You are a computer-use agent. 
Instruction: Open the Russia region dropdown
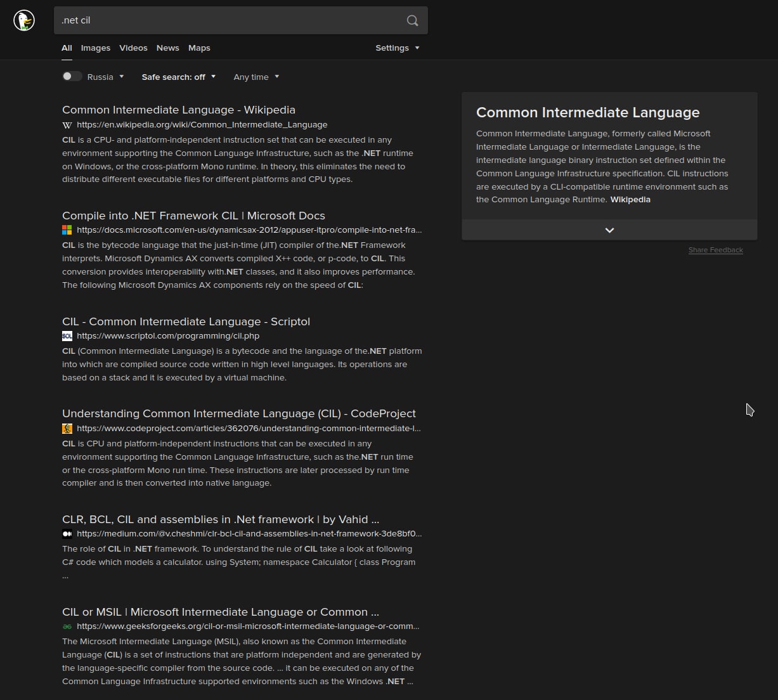tap(106, 77)
